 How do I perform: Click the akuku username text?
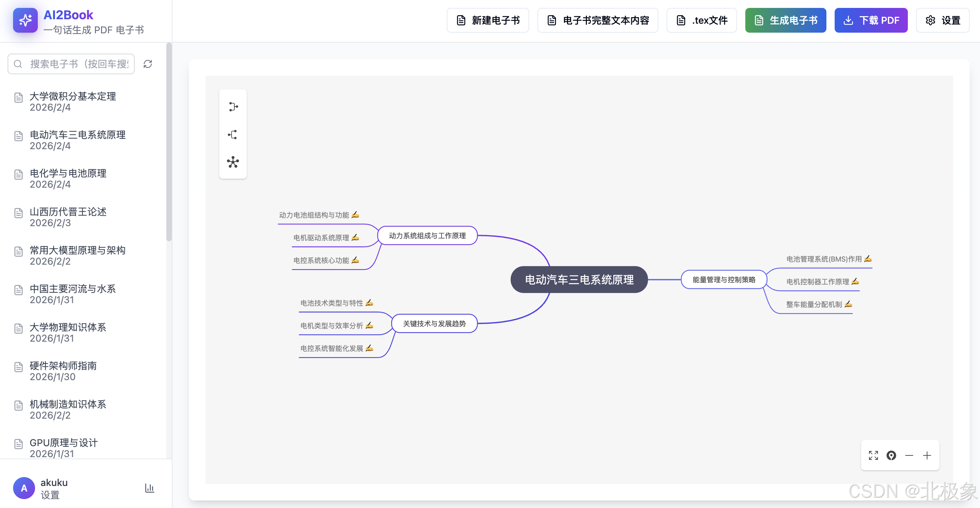pyautogui.click(x=54, y=483)
